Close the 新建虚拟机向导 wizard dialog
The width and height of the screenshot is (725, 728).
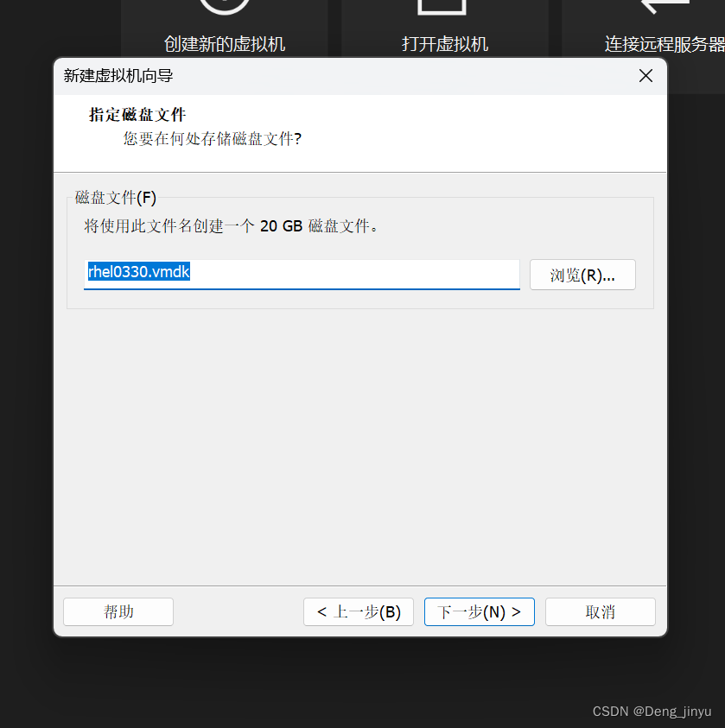tap(646, 75)
